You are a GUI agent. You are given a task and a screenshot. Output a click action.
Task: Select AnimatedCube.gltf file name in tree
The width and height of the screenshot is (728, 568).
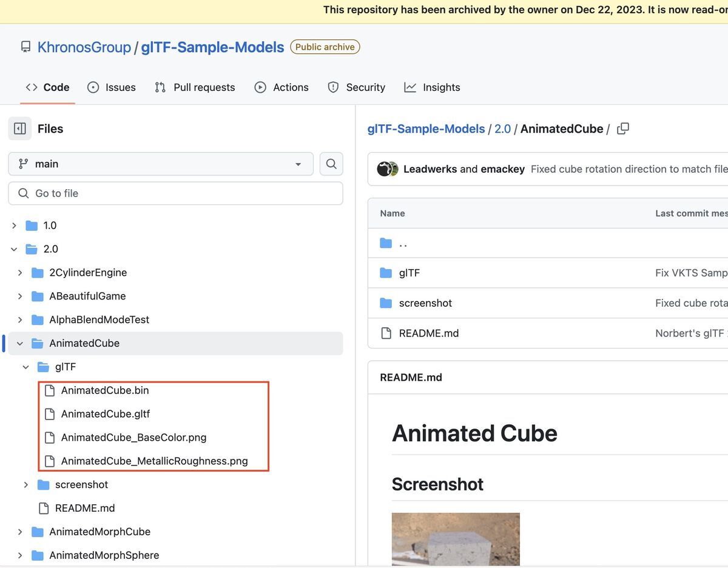coord(106,414)
